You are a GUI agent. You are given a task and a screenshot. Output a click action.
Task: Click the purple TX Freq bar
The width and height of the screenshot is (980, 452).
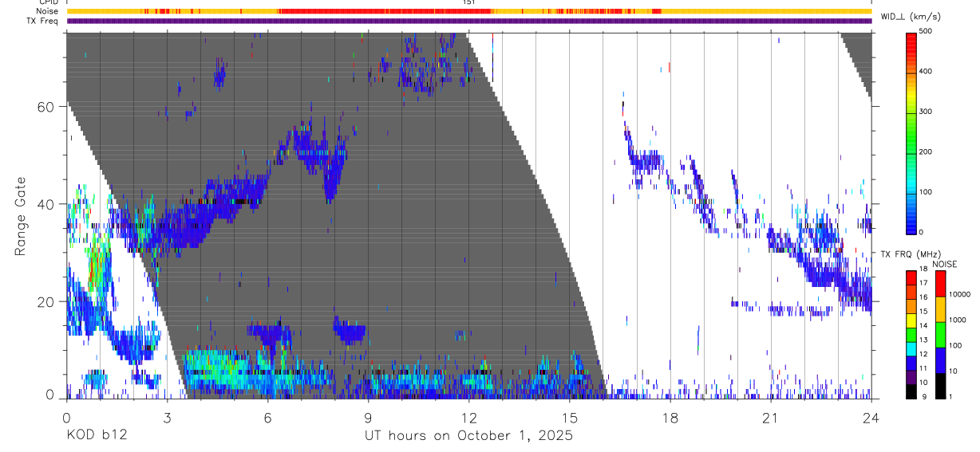468,21
